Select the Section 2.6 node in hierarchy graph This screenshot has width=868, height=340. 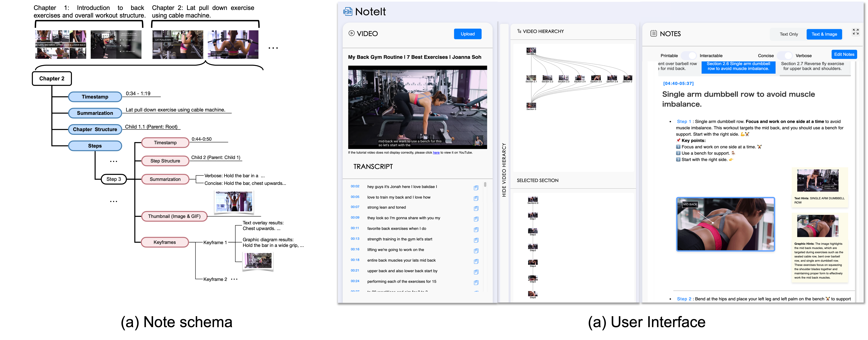pos(612,79)
